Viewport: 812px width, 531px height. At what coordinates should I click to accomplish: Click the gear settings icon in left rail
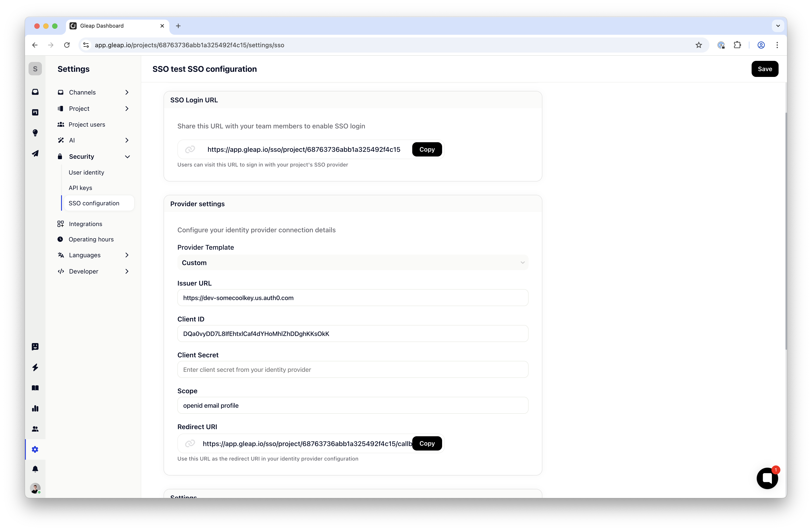point(35,449)
